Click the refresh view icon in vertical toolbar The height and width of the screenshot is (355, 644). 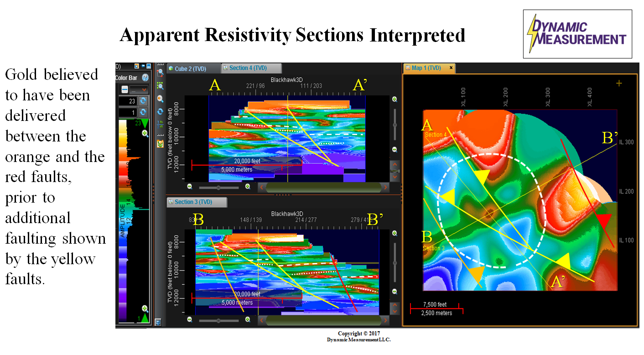160,111
